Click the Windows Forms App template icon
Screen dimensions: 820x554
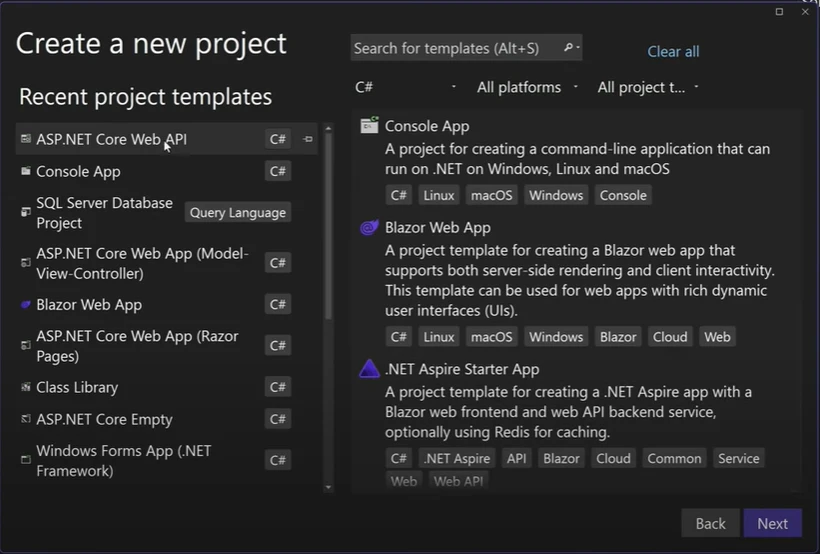click(x=26, y=460)
